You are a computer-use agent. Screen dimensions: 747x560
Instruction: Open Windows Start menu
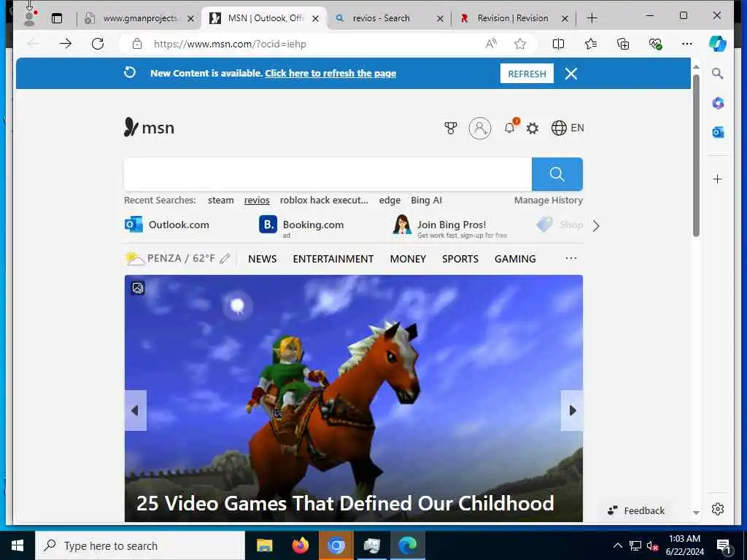pos(18,545)
